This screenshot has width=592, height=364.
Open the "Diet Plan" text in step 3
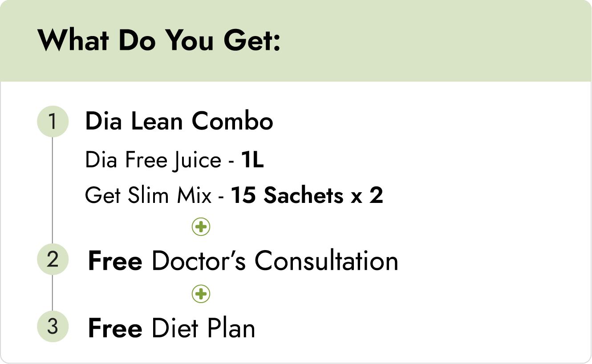[203, 329]
